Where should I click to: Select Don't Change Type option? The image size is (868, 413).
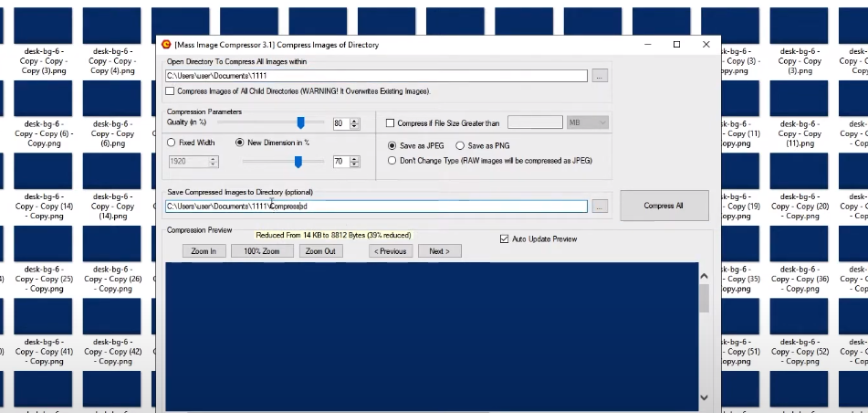[392, 161]
